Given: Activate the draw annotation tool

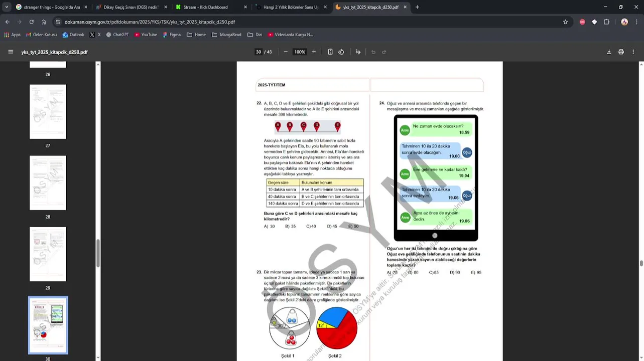Looking at the screenshot, I should 358,52.
